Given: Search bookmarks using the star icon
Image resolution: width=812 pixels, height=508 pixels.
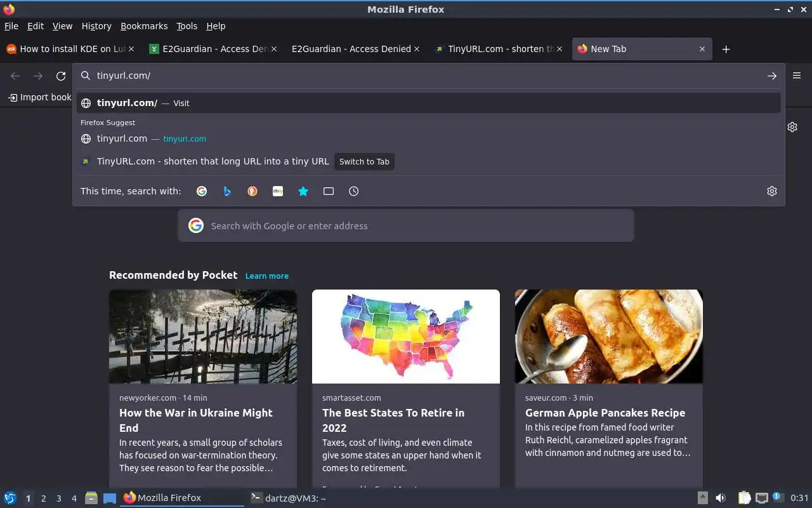Looking at the screenshot, I should coord(303,191).
